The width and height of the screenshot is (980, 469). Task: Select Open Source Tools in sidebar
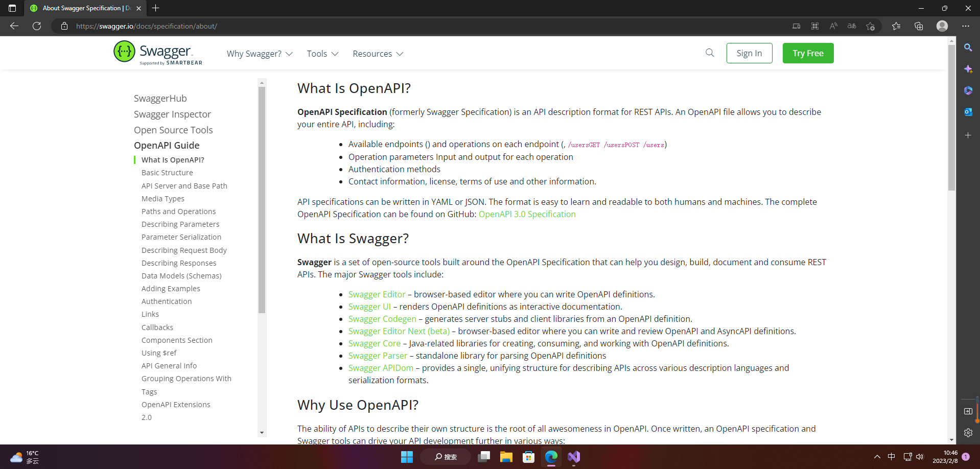173,130
